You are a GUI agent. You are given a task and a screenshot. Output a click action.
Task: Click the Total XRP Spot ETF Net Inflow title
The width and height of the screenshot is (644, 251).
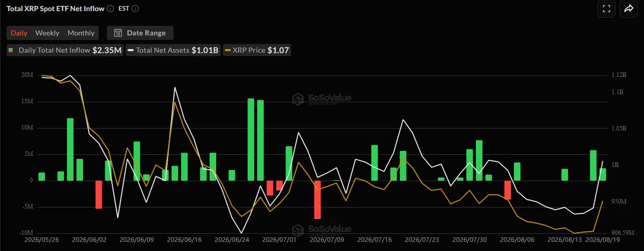pyautogui.click(x=55, y=9)
